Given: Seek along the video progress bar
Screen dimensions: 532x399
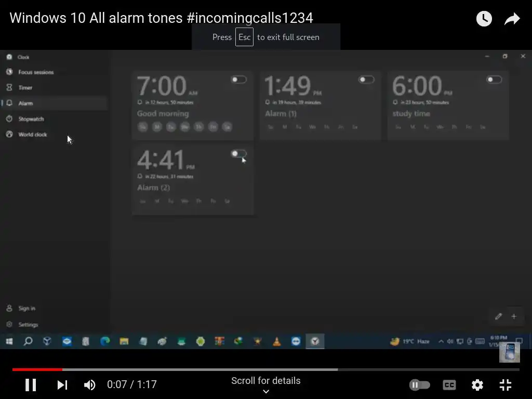Looking at the screenshot, I should tap(266, 369).
